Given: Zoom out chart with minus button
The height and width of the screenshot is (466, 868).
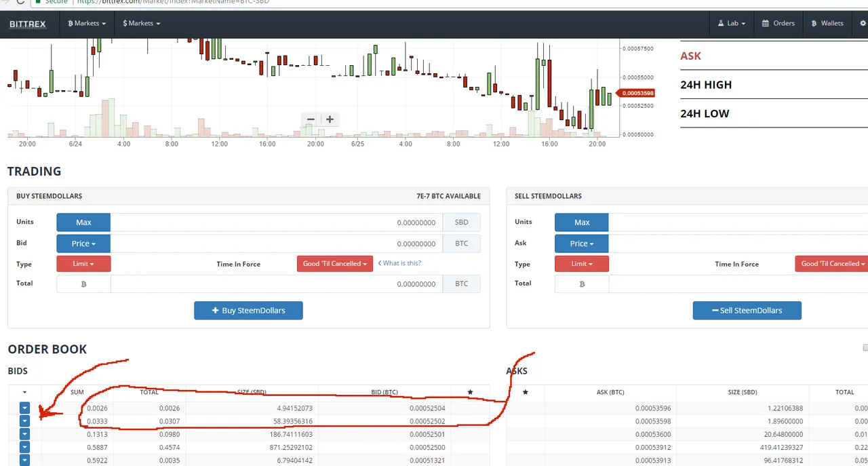Looking at the screenshot, I should (x=311, y=119).
